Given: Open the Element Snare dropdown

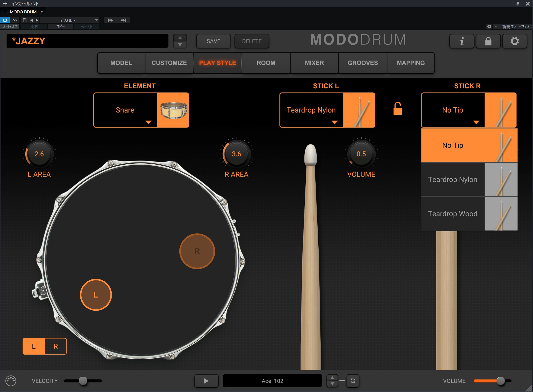Looking at the screenshot, I should click(125, 110).
